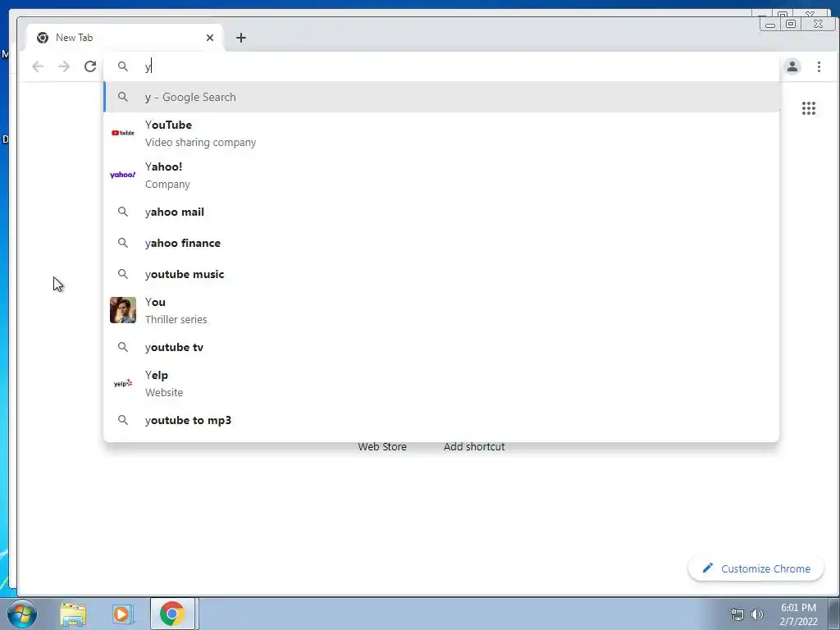This screenshot has width=840, height=630.
Task: Select the New Tab tab
Action: click(125, 38)
